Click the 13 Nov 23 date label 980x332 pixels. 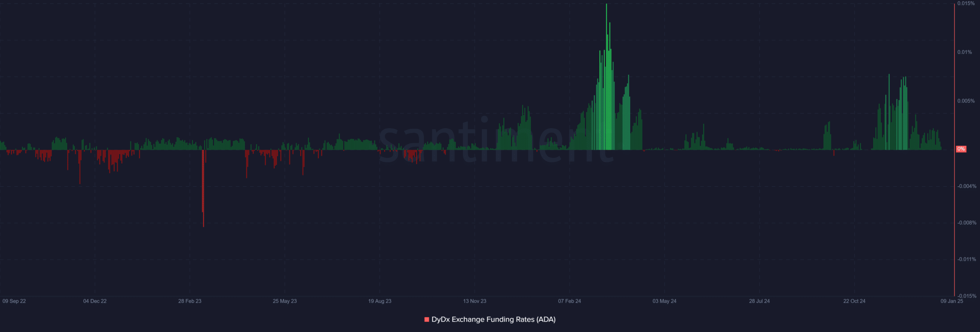(x=475, y=301)
